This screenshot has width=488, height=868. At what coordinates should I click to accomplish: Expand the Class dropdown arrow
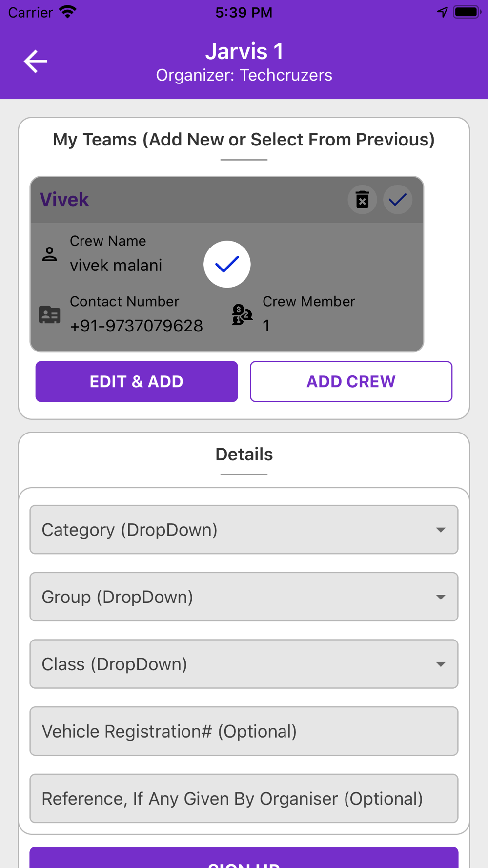coord(440,664)
